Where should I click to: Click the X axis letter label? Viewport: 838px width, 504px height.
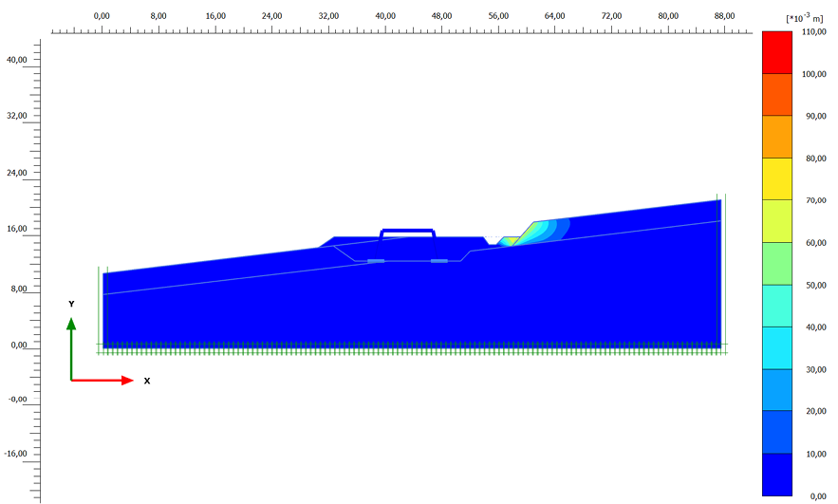pyautogui.click(x=147, y=381)
